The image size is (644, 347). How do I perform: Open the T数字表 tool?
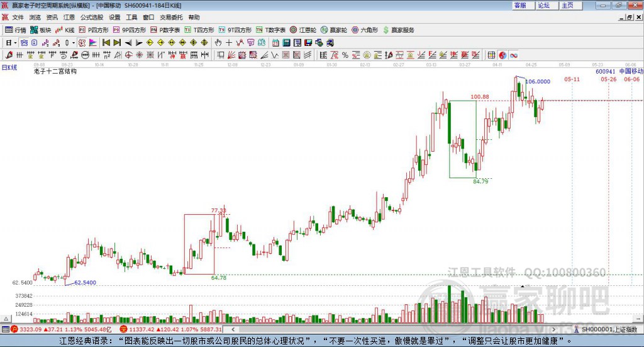[270, 30]
